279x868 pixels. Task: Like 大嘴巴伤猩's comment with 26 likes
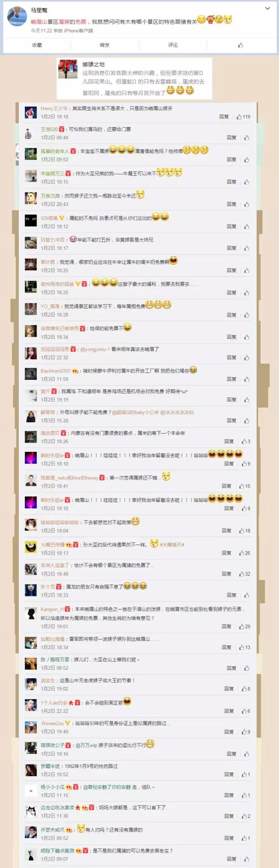click(245, 553)
